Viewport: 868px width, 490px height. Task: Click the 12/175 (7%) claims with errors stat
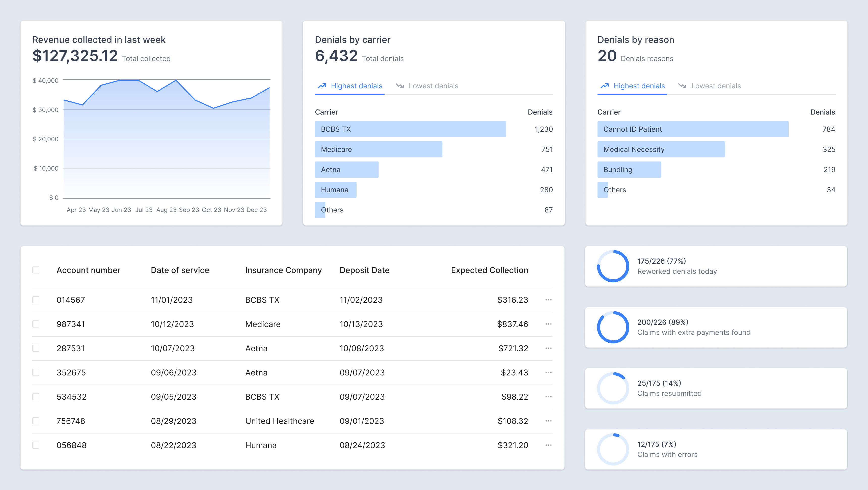656,444
